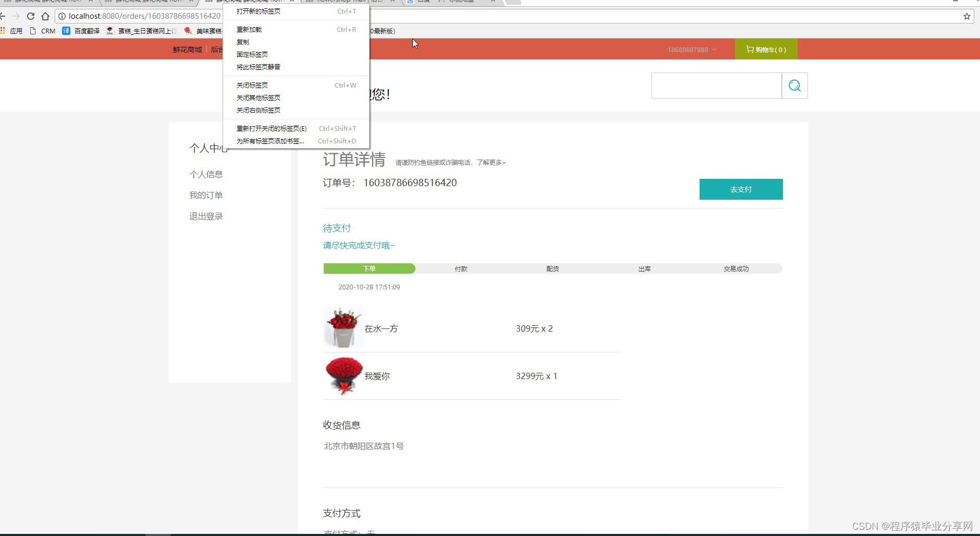The image size is (980, 536).
Task: Go to browser home page icon
Action: point(45,16)
